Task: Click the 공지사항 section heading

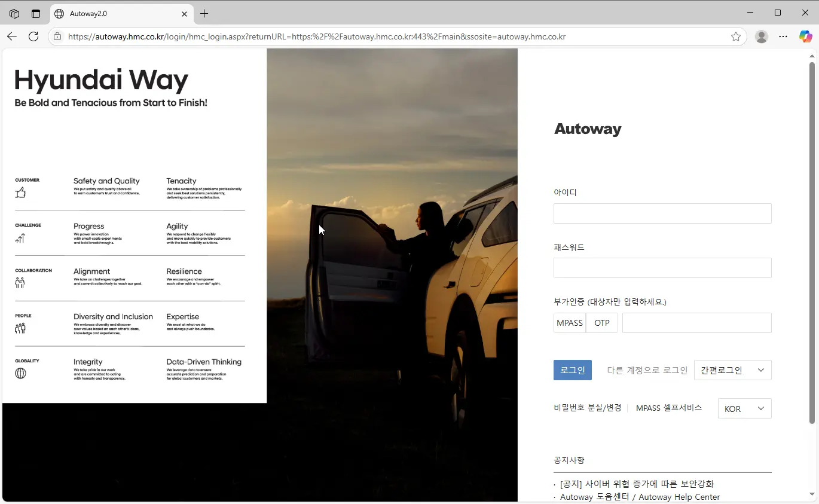Action: coord(569,460)
